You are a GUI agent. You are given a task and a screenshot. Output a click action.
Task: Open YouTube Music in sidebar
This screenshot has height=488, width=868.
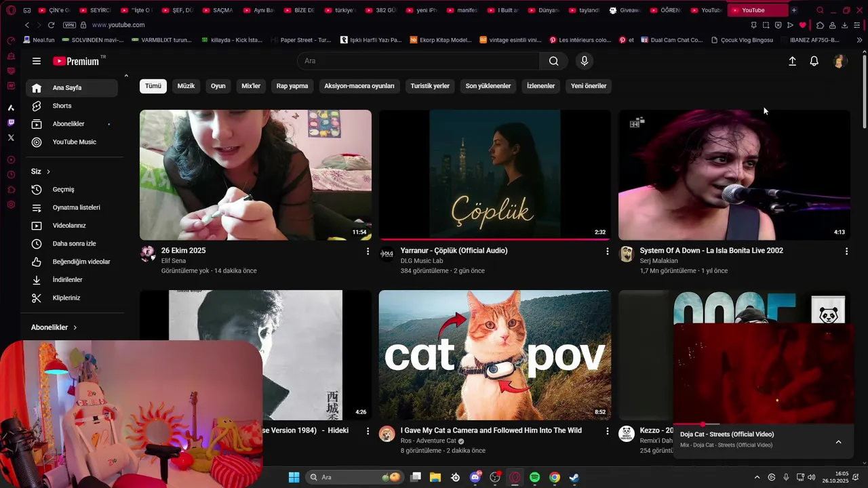tap(73, 142)
